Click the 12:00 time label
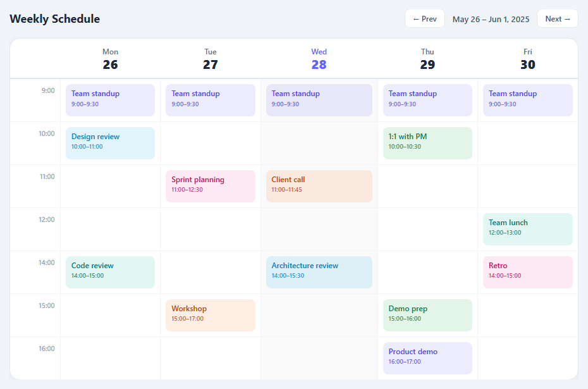The height and width of the screenshot is (389, 588). pos(47,219)
